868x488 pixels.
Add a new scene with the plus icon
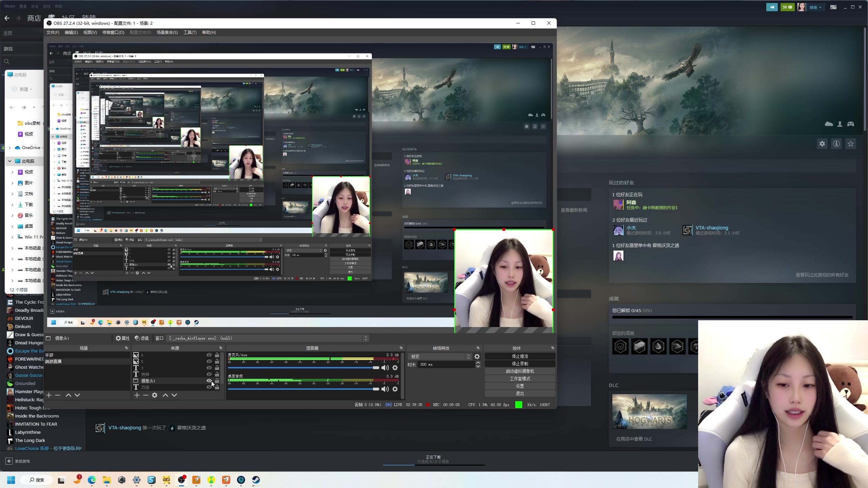pyautogui.click(x=49, y=395)
